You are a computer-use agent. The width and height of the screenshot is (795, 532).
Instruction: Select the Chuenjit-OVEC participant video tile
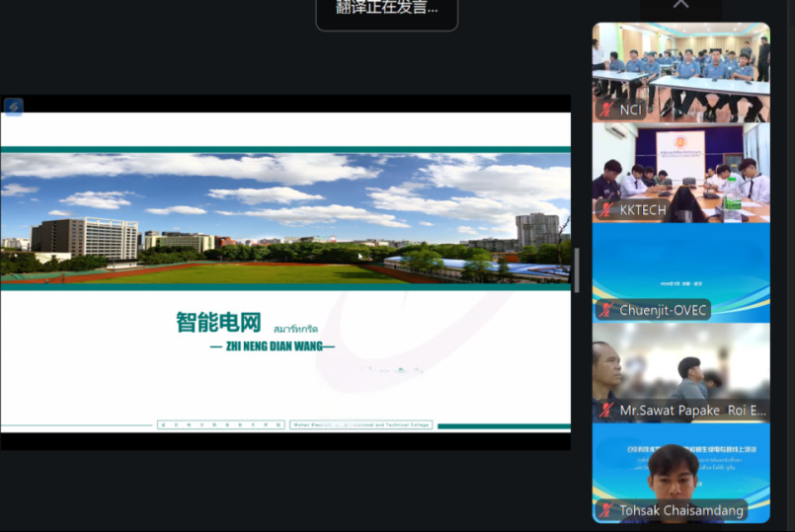[x=680, y=272]
